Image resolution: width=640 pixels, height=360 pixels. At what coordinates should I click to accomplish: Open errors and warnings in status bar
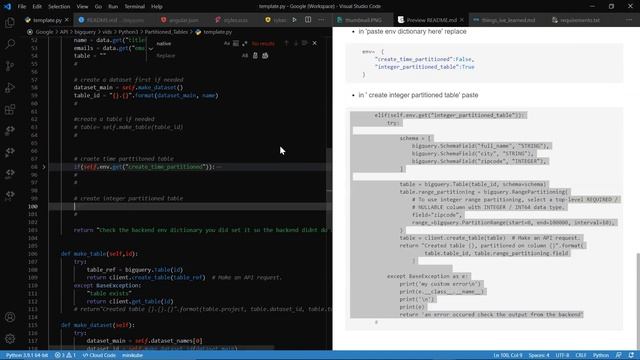65,355
